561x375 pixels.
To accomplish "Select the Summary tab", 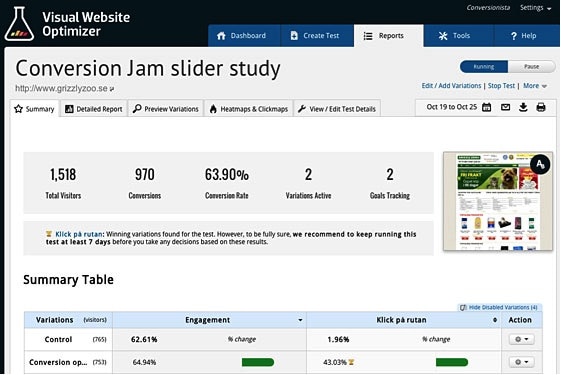I will pos(34,109).
